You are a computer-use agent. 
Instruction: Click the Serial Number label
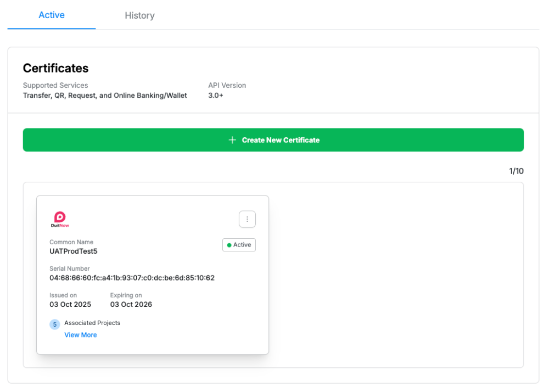[x=70, y=268]
